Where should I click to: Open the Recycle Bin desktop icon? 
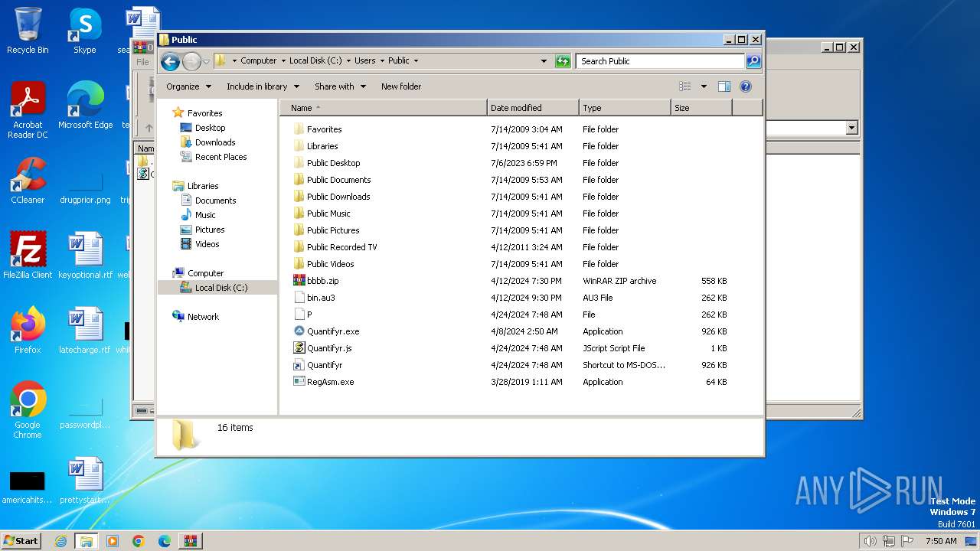pos(28,31)
